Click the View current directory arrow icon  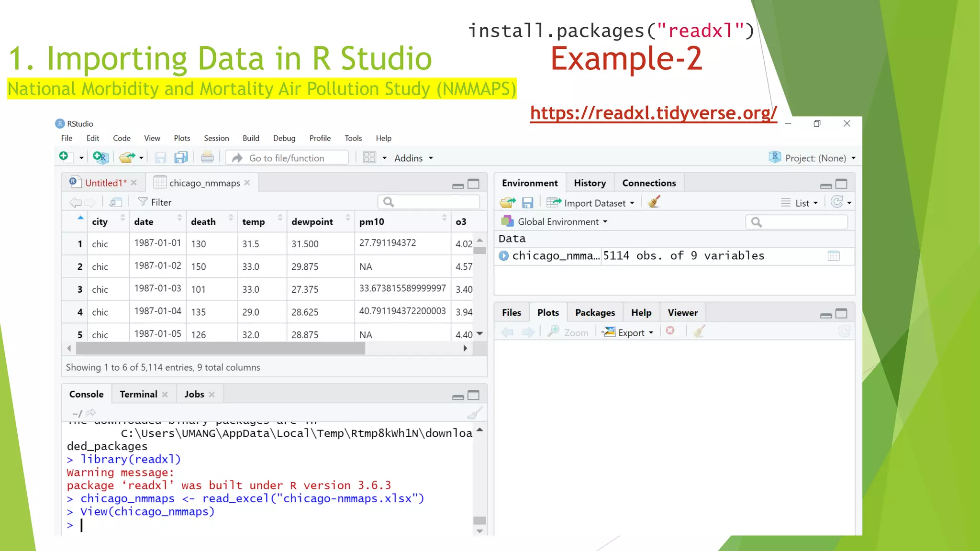(91, 413)
